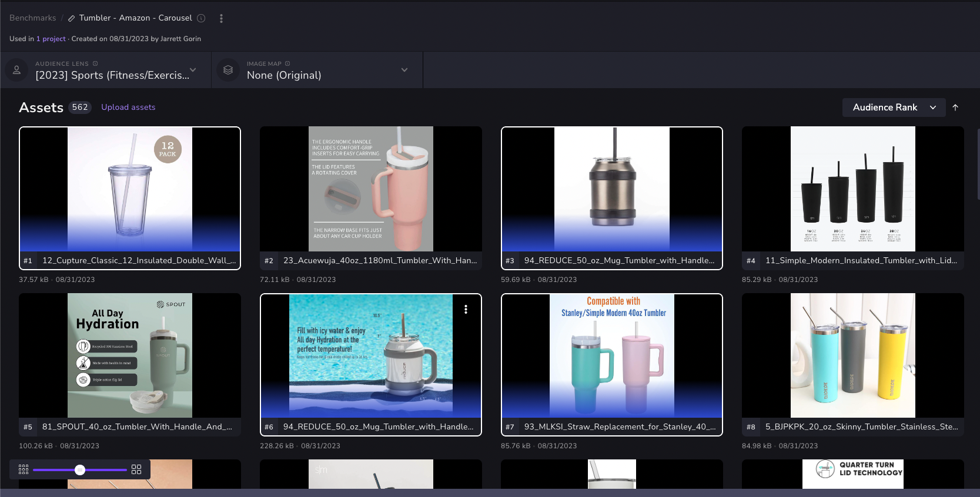Adjust the thumbnail size slider
This screenshot has width=980, height=497.
[x=80, y=470]
